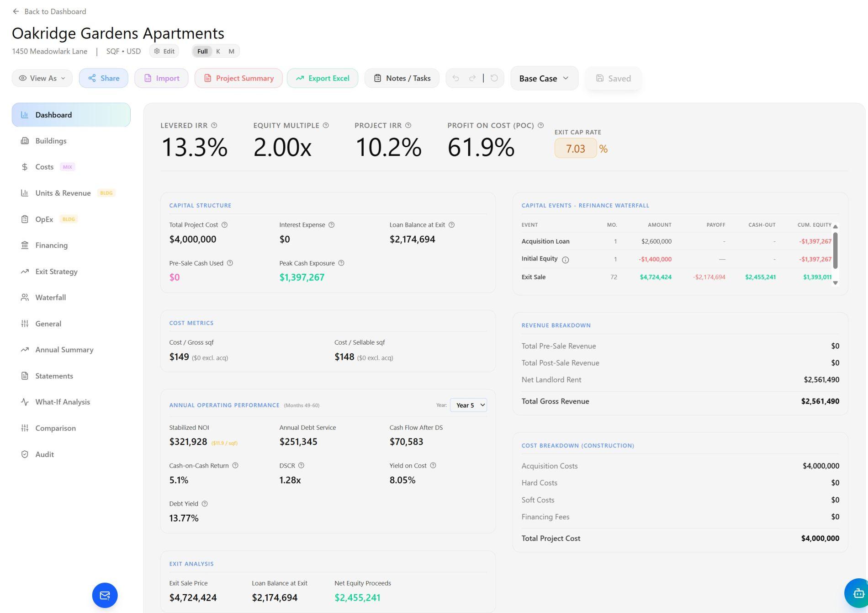Click the Capital Events table scrollbar

tap(835, 250)
